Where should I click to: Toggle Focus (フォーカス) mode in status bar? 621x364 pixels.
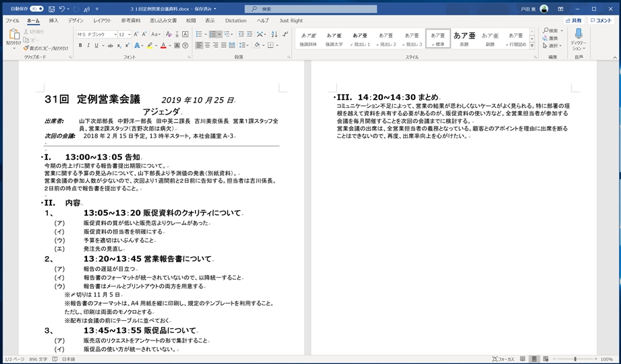tap(503, 359)
